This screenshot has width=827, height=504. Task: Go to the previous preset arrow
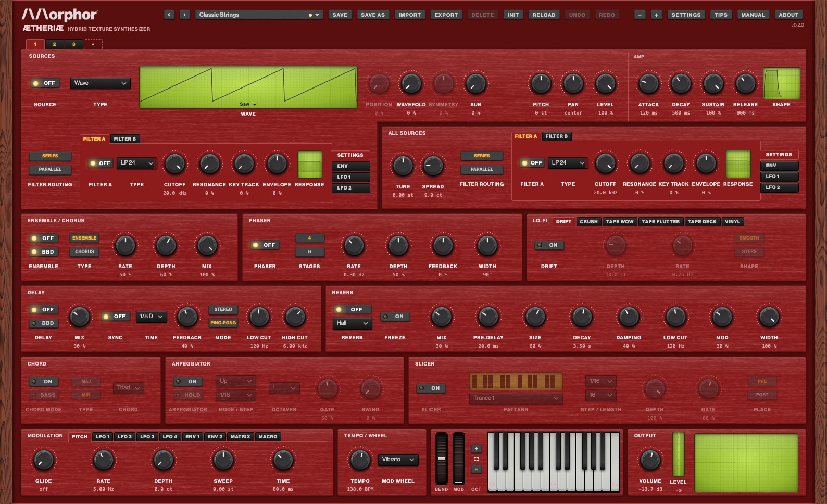(x=169, y=15)
